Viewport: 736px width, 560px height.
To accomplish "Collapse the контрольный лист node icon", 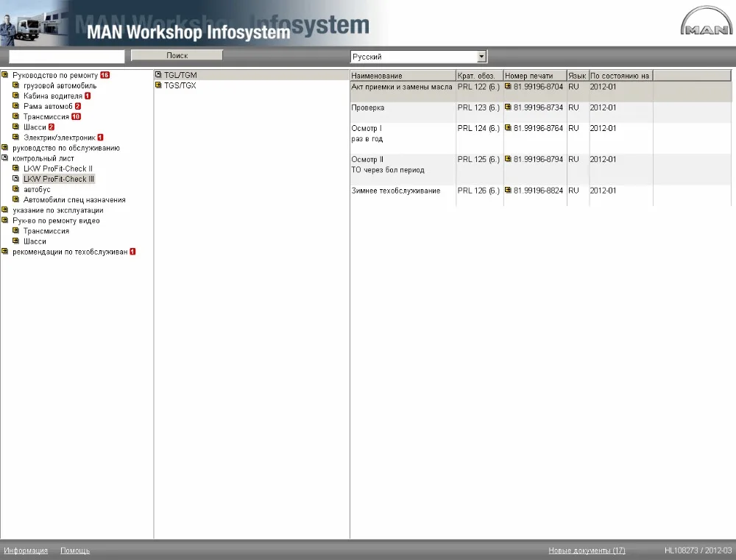I will coord(4,157).
